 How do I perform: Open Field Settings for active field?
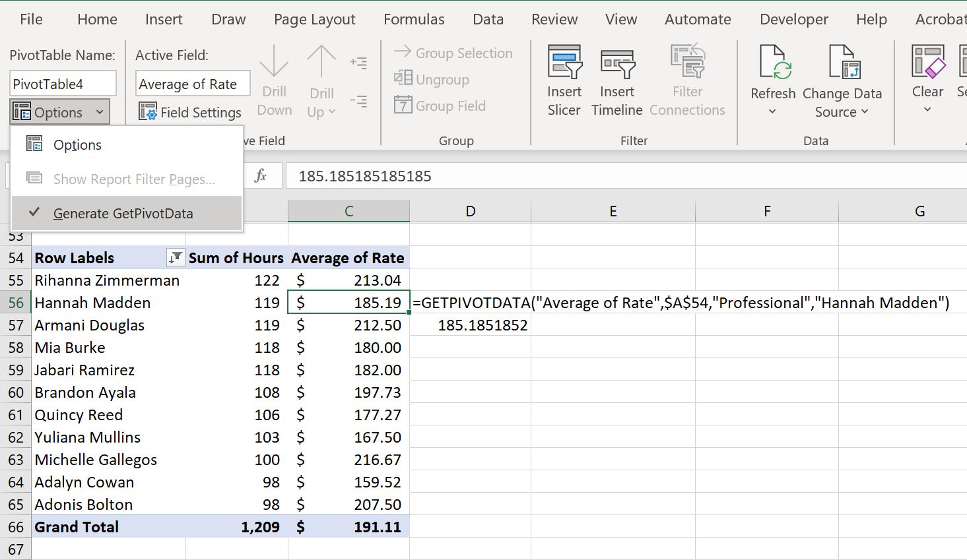[x=190, y=113]
